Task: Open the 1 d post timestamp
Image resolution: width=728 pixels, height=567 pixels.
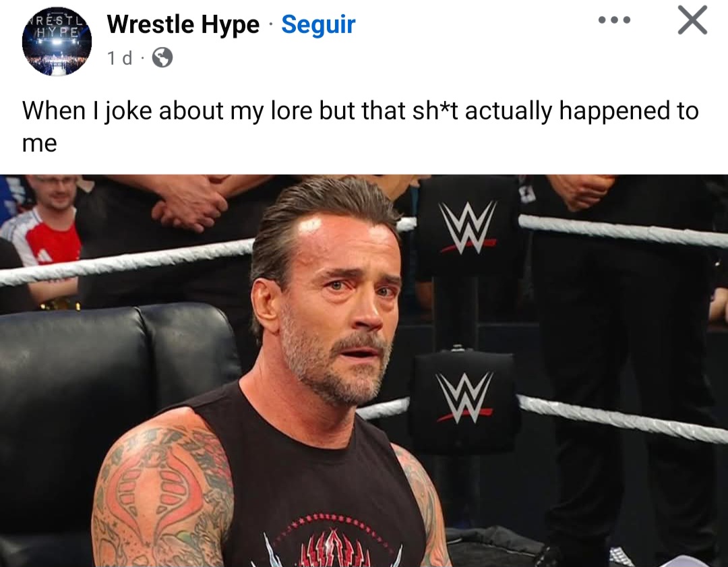Action: click(x=119, y=58)
